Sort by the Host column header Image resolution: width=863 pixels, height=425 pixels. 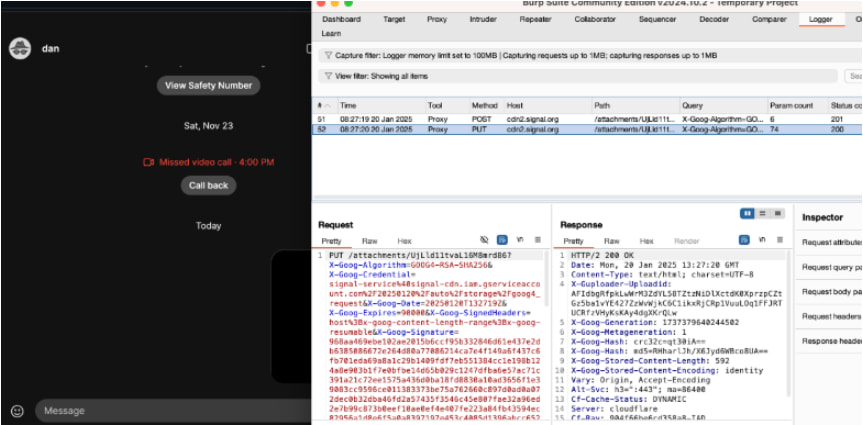[x=547, y=105]
